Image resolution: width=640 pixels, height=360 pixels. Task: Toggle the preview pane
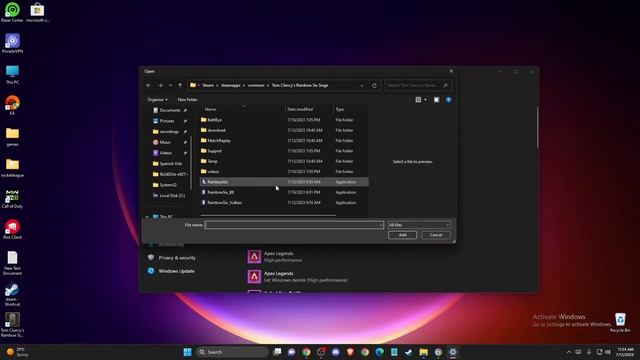(436, 100)
